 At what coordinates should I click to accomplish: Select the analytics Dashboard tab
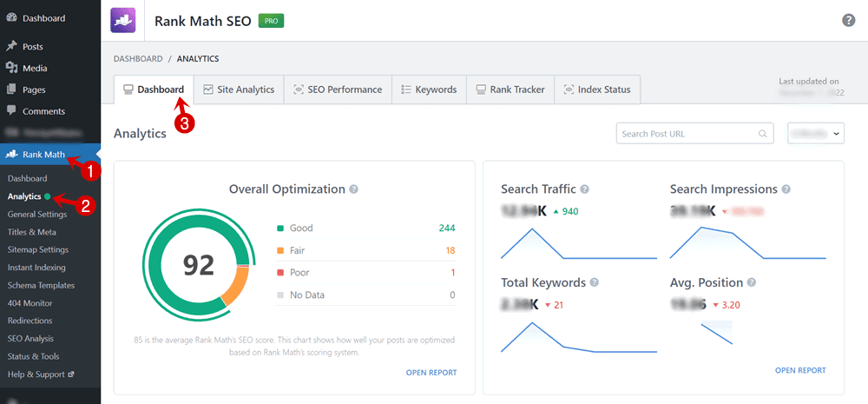click(154, 89)
